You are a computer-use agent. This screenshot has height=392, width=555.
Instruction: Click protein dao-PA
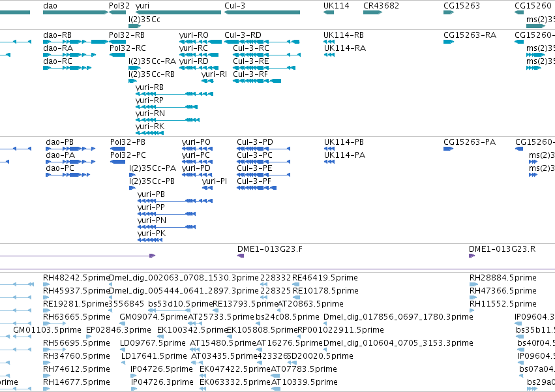pyautogui.click(x=60, y=155)
